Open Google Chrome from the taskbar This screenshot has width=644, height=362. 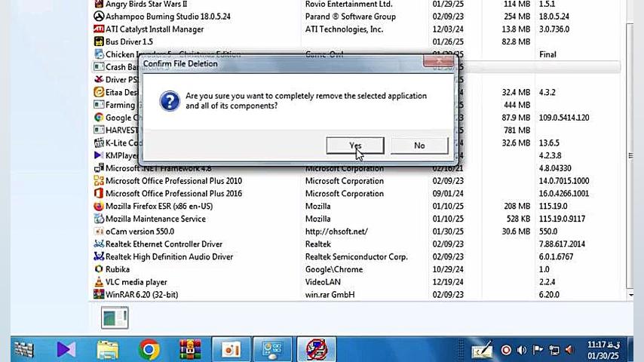149,350
